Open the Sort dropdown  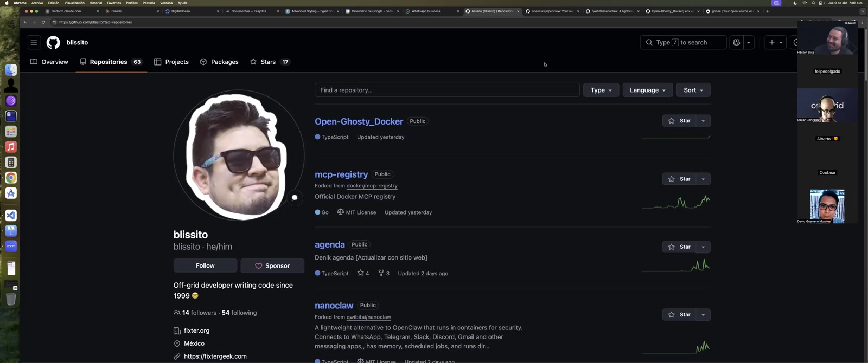coord(693,90)
